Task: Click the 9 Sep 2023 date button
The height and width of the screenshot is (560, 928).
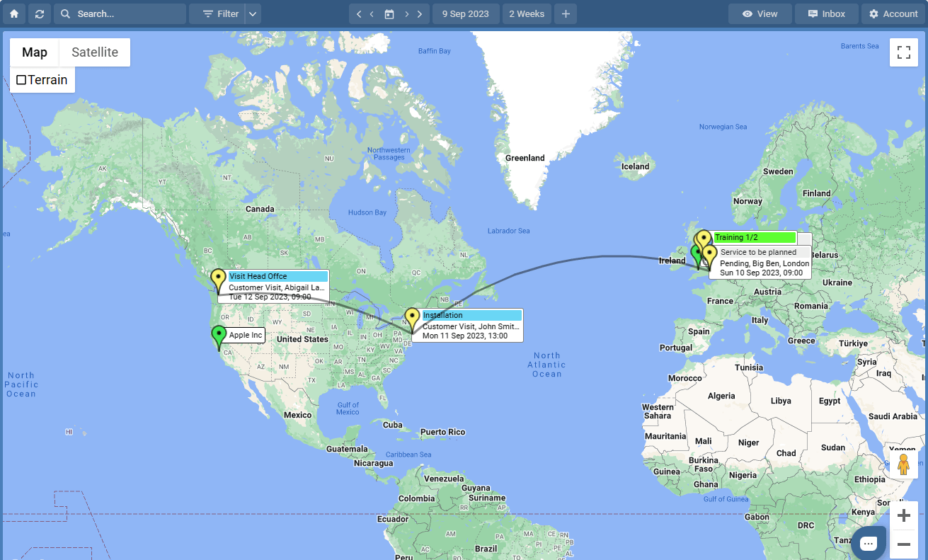Action: click(466, 13)
